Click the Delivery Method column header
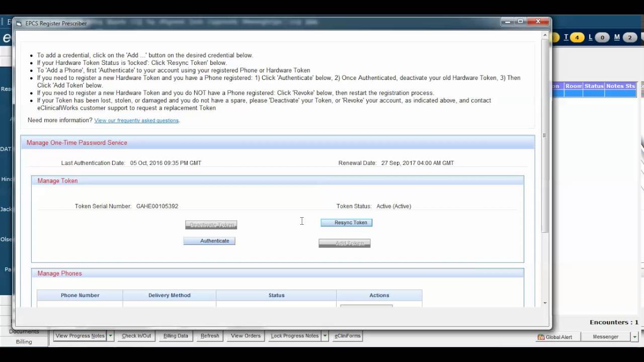Viewport: 644px width, 362px height. [170, 295]
